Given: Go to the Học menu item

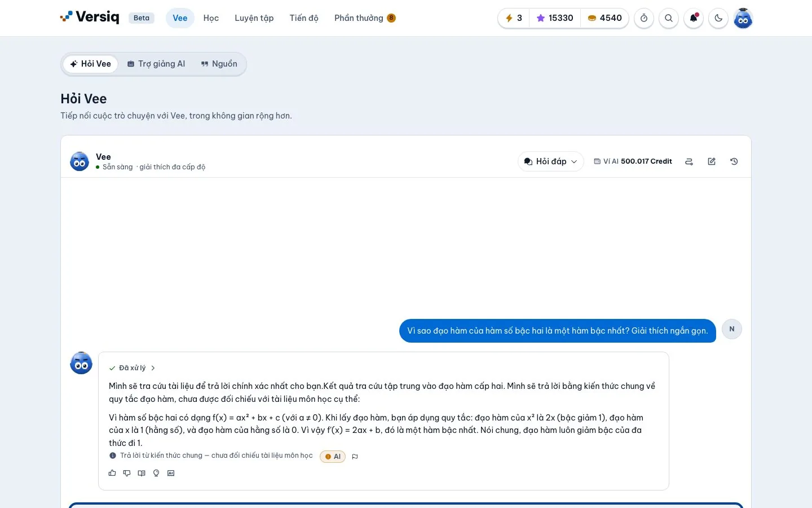Looking at the screenshot, I should tap(211, 18).
